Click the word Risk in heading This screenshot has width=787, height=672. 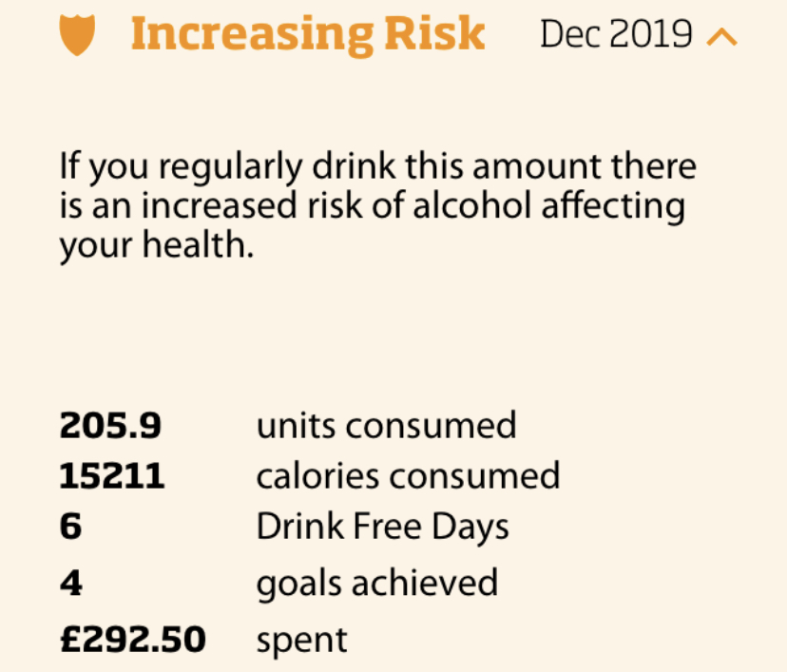(x=434, y=33)
